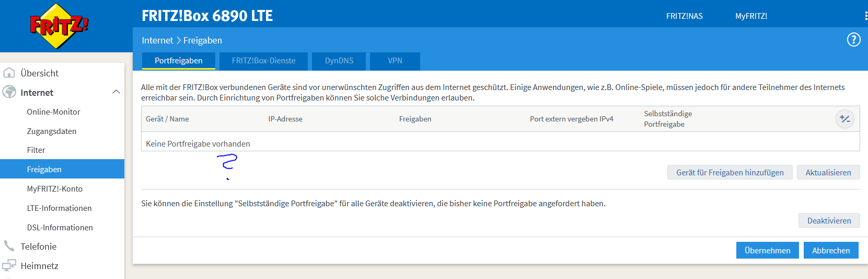
Task: Open Online-Monitor page
Action: pyautogui.click(x=53, y=111)
